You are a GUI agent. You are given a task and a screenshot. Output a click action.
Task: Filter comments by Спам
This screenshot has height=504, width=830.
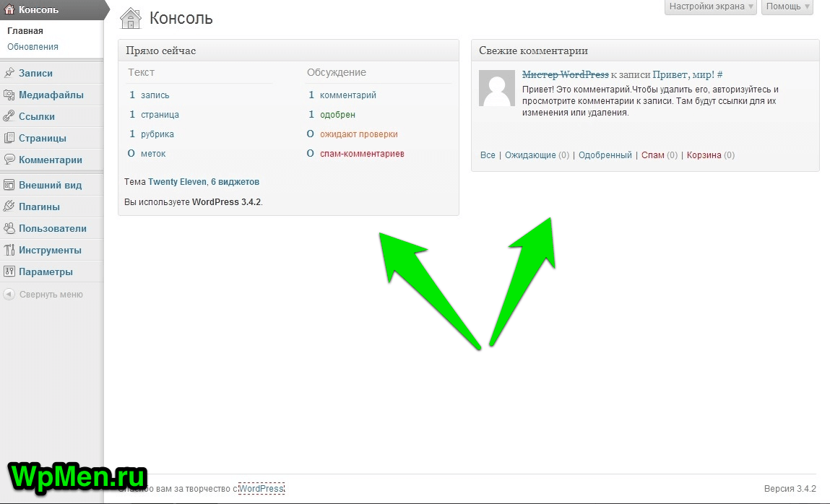click(652, 155)
